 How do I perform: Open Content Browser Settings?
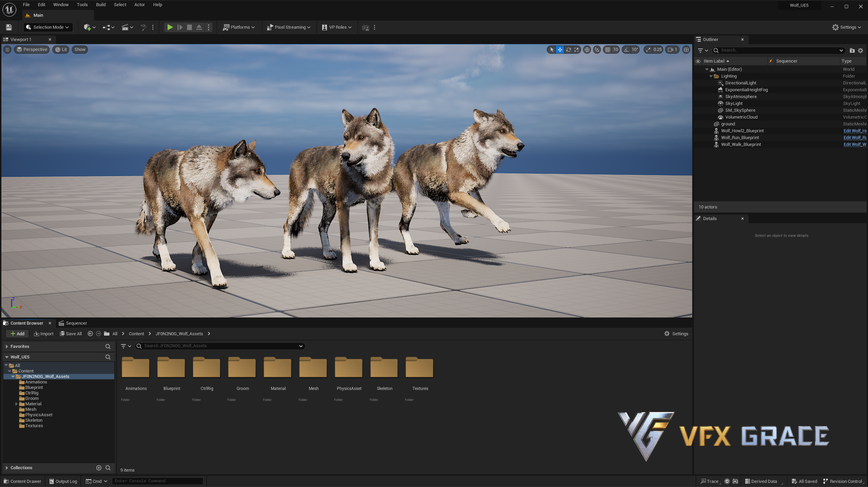pyautogui.click(x=676, y=334)
